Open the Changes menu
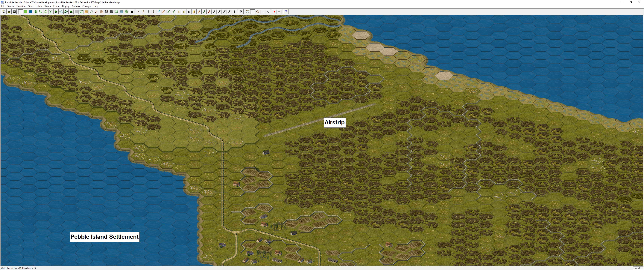This screenshot has height=270, width=644. (x=86, y=6)
